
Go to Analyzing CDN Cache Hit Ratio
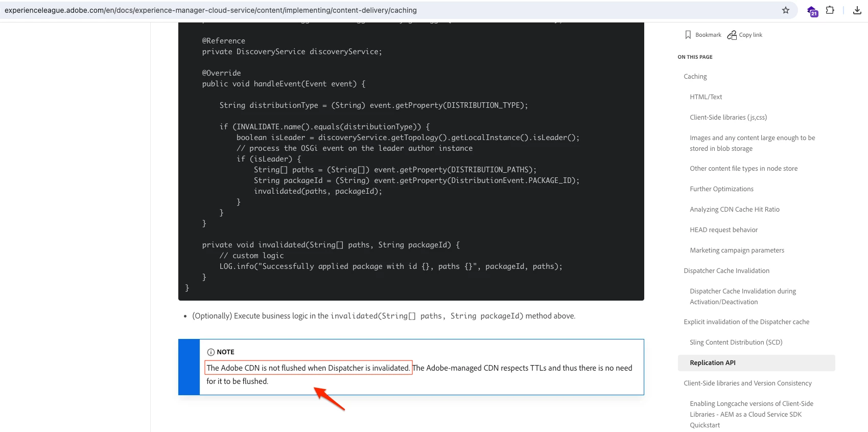click(x=734, y=210)
